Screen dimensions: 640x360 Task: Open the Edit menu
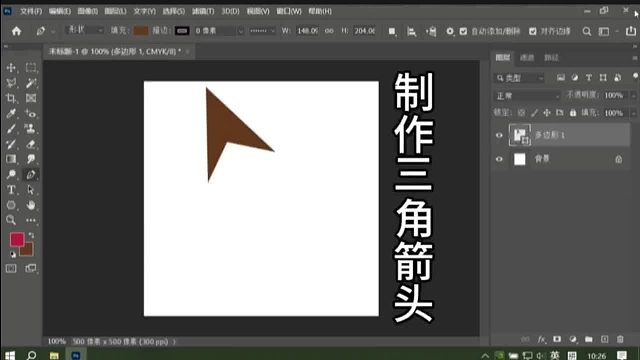[60, 11]
